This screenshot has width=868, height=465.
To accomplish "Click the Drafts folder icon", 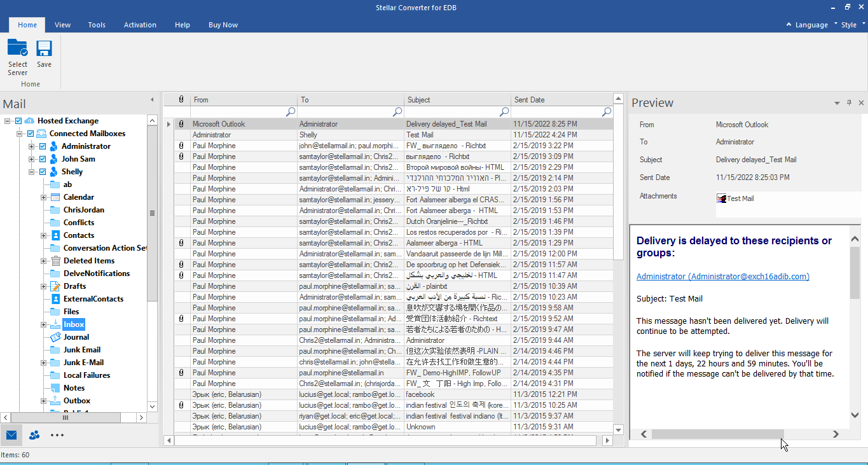I will 55,286.
